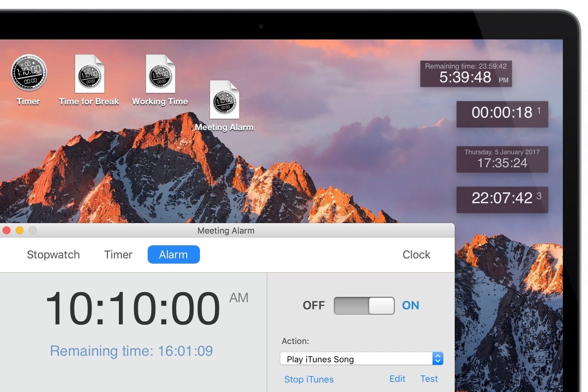Minimize the Meeting Alarm window
Image resolution: width=588 pixels, height=392 pixels.
[x=20, y=231]
